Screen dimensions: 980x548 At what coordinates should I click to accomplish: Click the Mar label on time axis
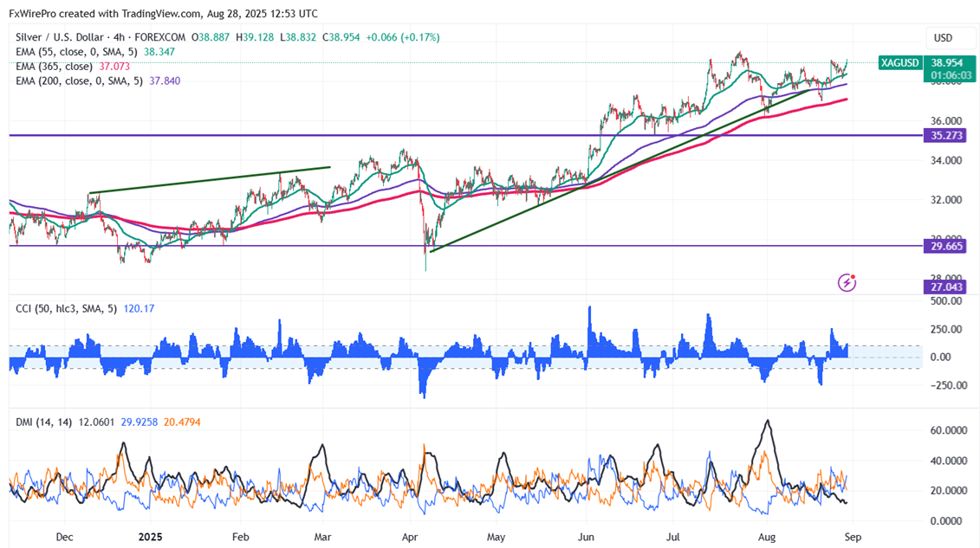(x=322, y=537)
